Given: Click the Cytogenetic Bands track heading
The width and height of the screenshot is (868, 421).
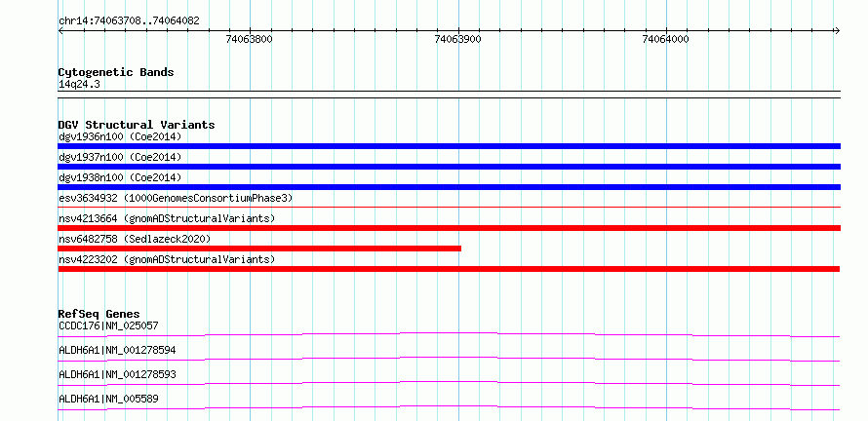Looking at the screenshot, I should (116, 72).
